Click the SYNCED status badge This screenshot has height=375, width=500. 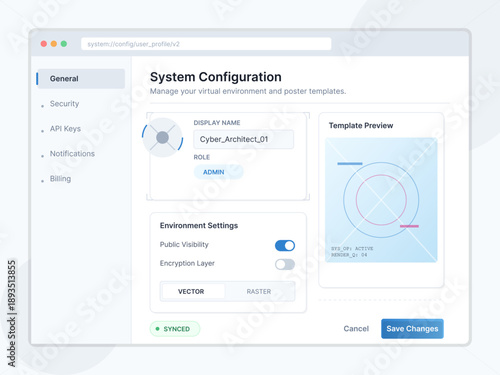175,329
